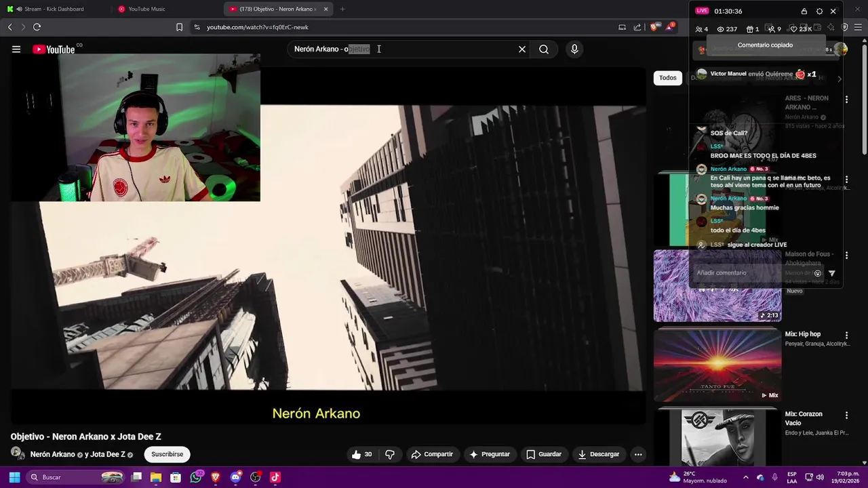868x488 pixels.
Task: Click the browser share icon in address bar
Action: coord(637,27)
